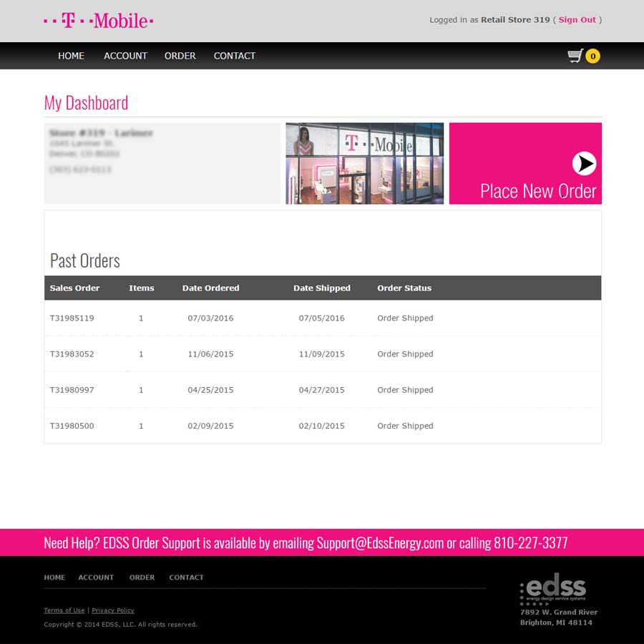Viewport: 644px width, 644px height.
Task: Click ORDER link in footer
Action: 142,577
